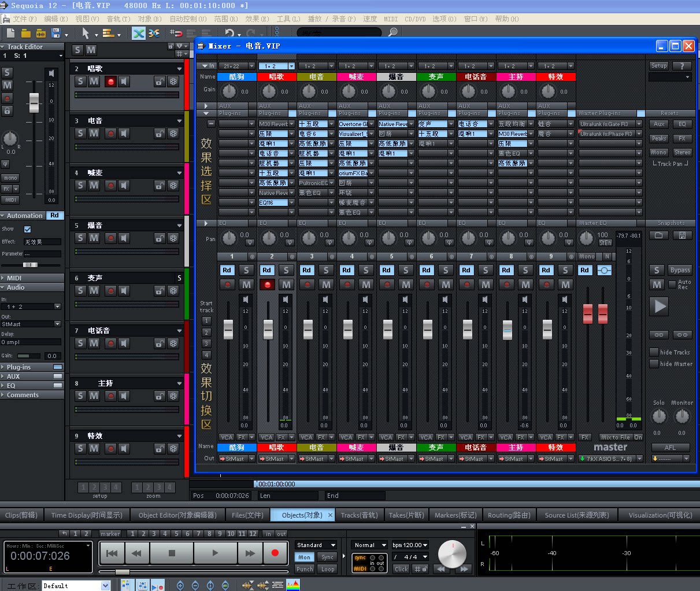
Task: Select the mouse pointer tool icon
Action: 86,33
